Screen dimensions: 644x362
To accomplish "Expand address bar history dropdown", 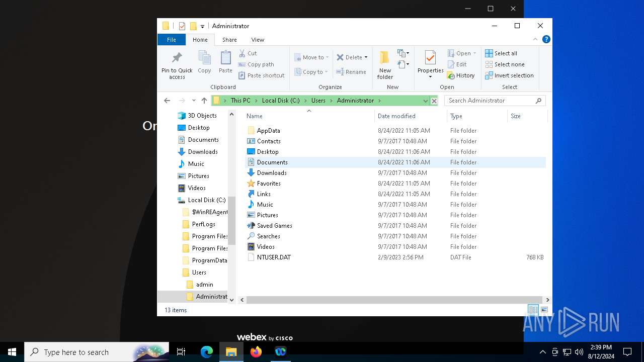I will pos(426,101).
